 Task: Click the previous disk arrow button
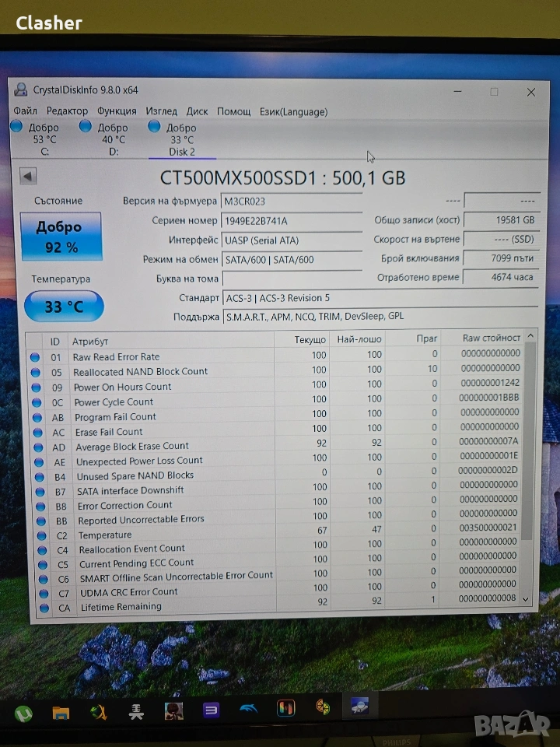point(28,176)
